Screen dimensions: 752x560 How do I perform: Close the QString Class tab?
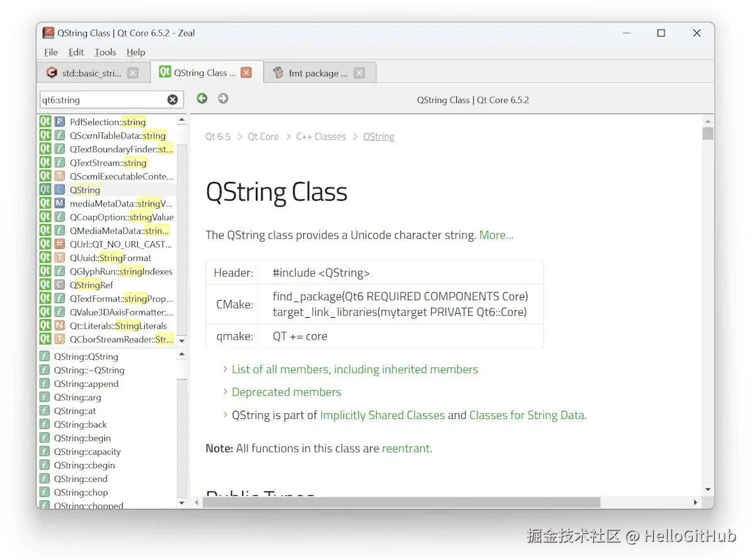pyautogui.click(x=246, y=72)
